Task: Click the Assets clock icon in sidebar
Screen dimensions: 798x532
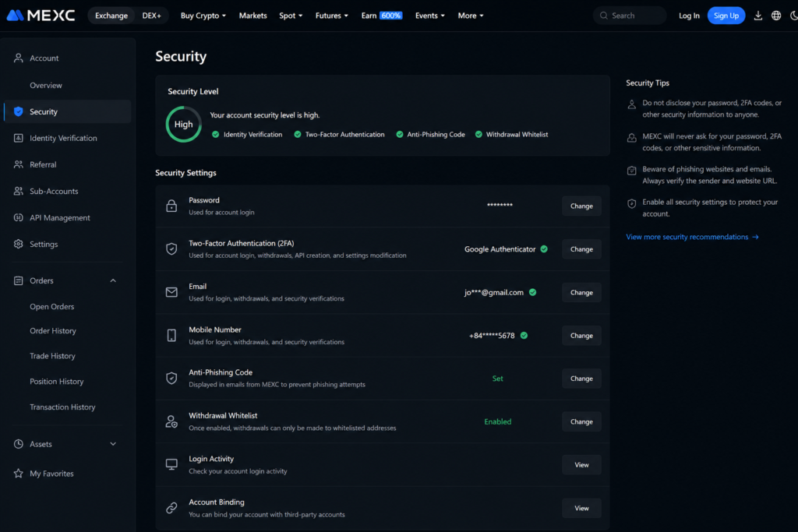Action: pos(19,444)
